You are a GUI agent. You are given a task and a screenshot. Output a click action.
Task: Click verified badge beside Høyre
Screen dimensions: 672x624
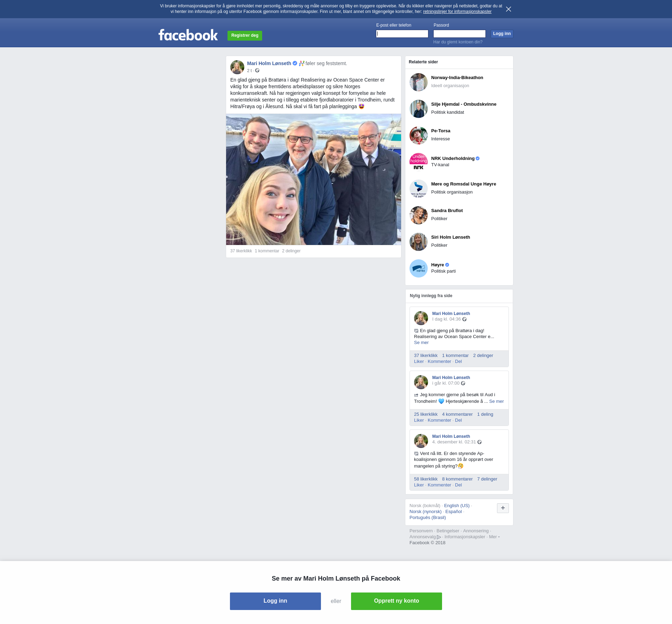click(447, 265)
